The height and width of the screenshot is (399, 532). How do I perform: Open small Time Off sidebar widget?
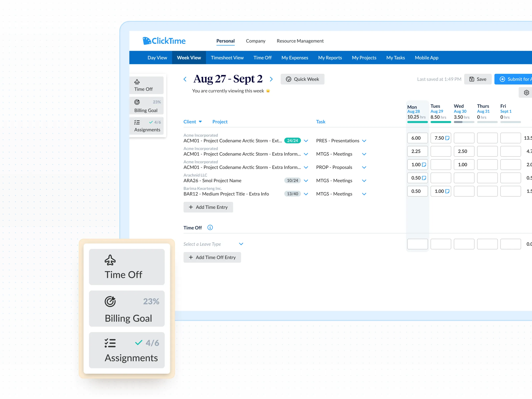pyautogui.click(x=147, y=85)
